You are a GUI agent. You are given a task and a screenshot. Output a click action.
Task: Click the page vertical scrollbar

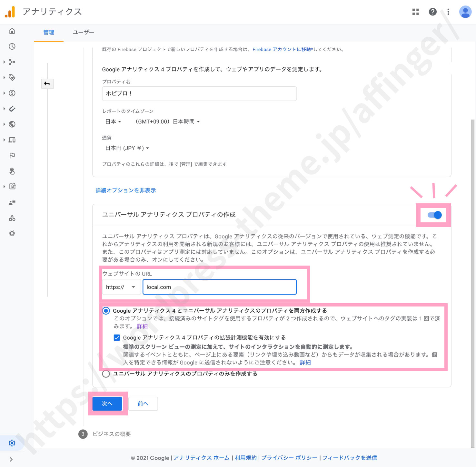pyautogui.click(x=473, y=284)
